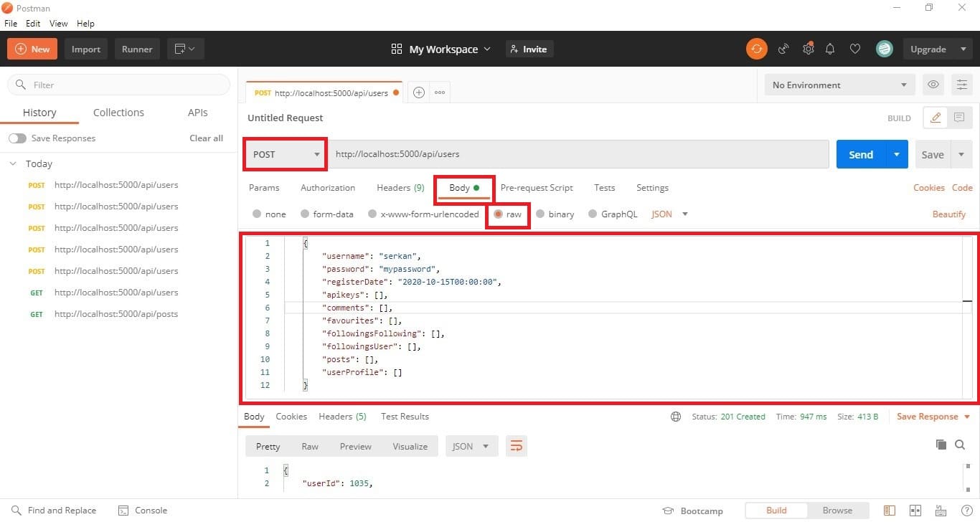Screen dimensions: 980x522
Task: Switch to the APIs sidebar tab
Action: coord(198,113)
